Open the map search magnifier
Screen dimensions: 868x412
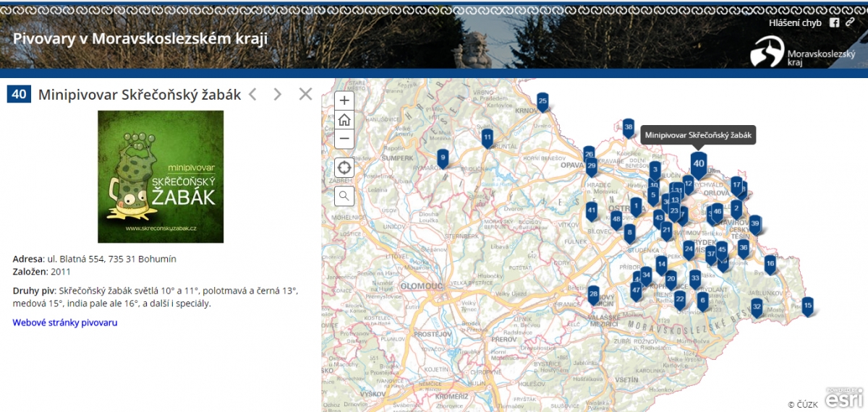(344, 195)
